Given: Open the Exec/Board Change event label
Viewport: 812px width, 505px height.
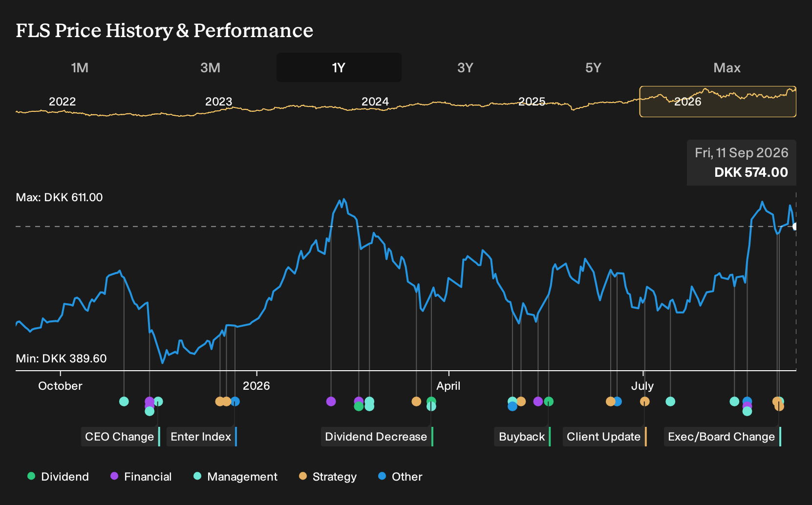Looking at the screenshot, I should click(x=723, y=437).
